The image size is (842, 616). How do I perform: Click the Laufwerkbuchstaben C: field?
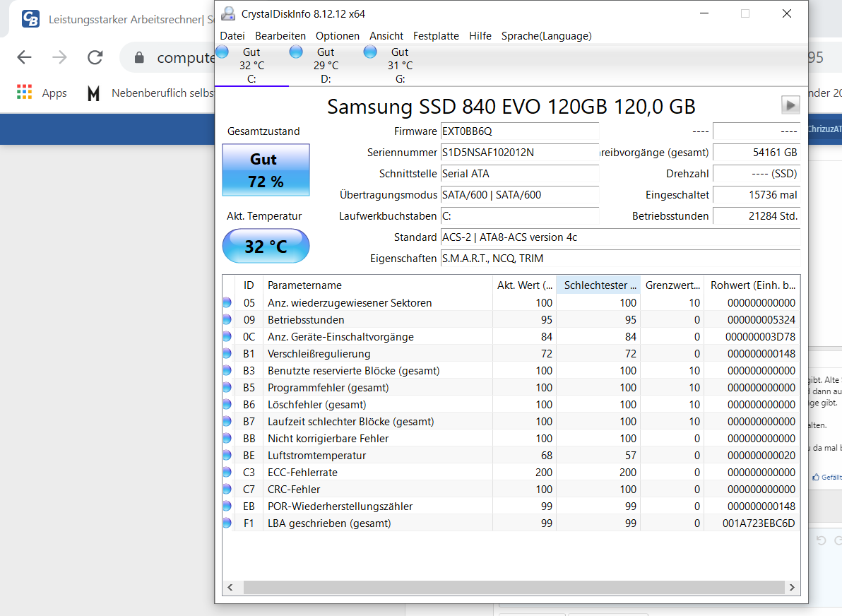[x=520, y=216]
